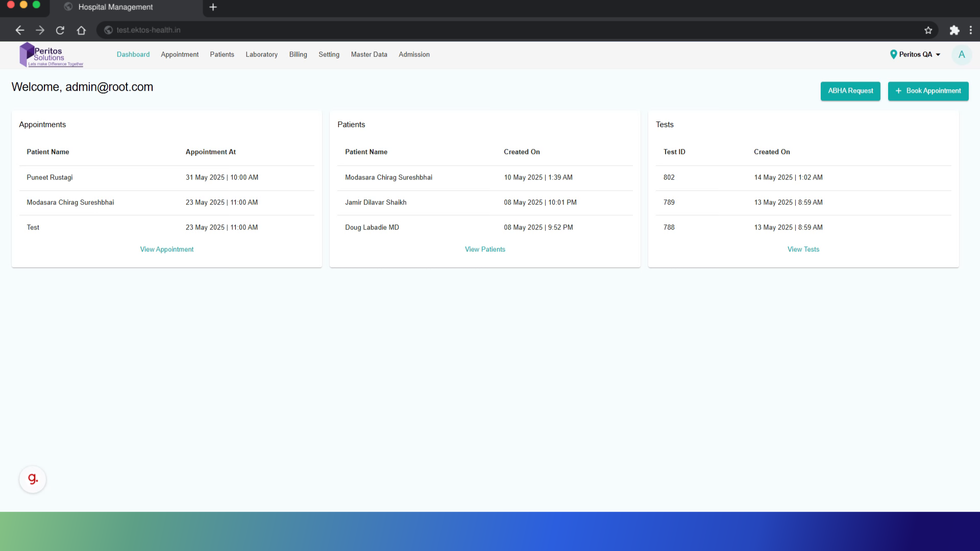The height and width of the screenshot is (551, 980).
Task: Click the red 'g' floating widget icon
Action: (x=33, y=479)
